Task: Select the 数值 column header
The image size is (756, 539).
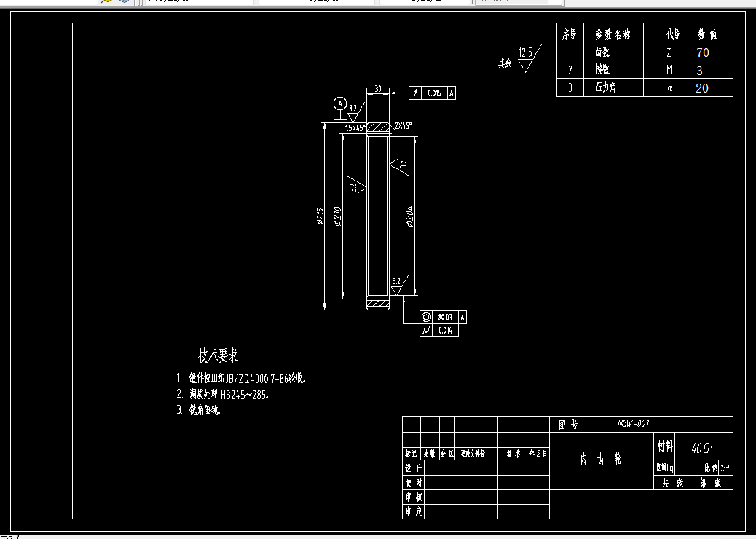Action: (708, 34)
